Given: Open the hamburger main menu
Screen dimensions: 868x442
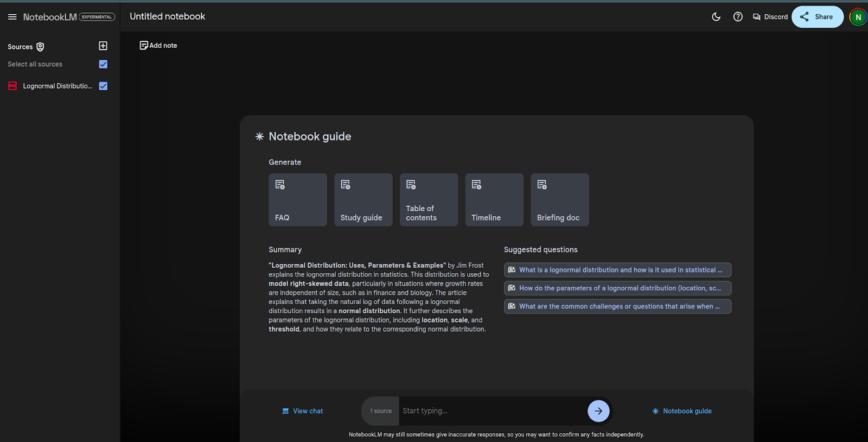Looking at the screenshot, I should click(12, 17).
